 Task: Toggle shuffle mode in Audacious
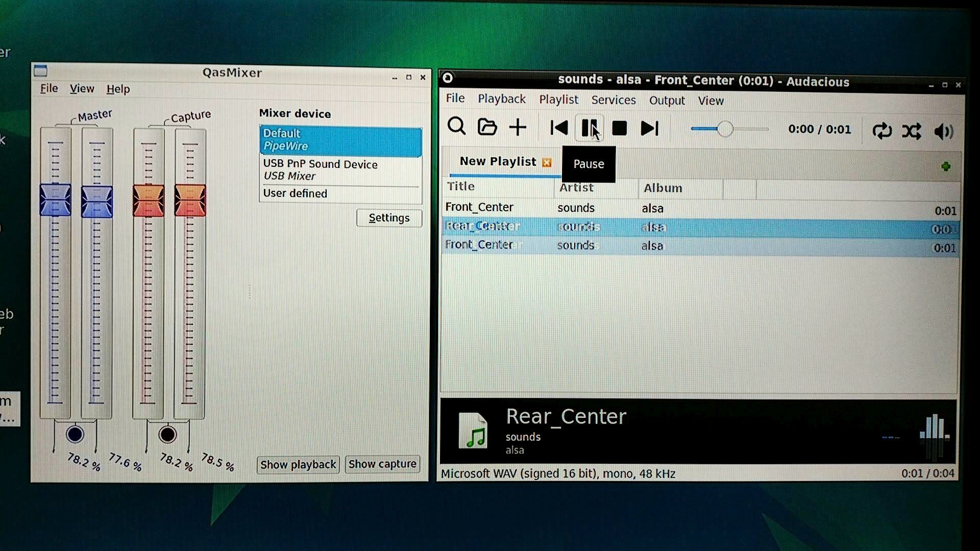pos(912,132)
